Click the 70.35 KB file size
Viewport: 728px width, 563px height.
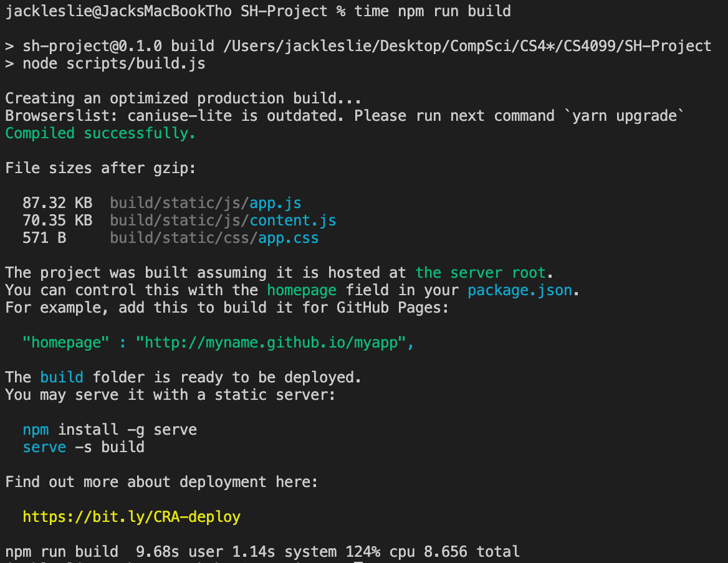(57, 220)
